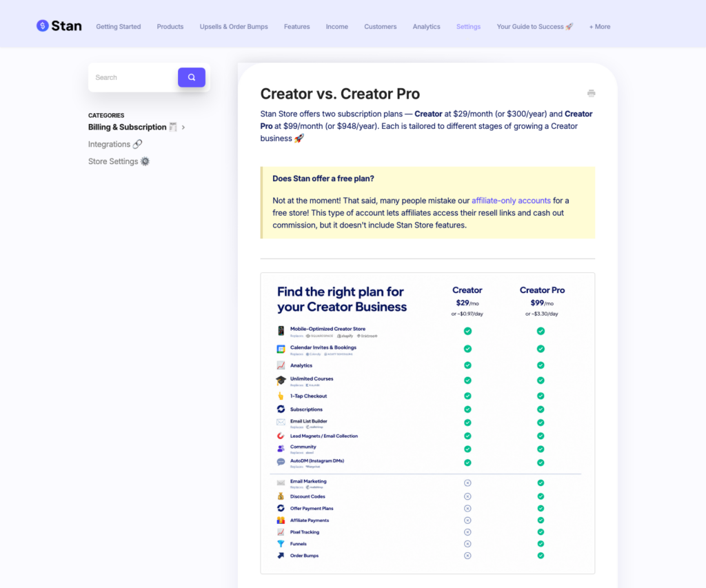This screenshot has height=588, width=706.
Task: Click the phone icon beside Mobile-Optimized Creator Store
Action: 281,331
